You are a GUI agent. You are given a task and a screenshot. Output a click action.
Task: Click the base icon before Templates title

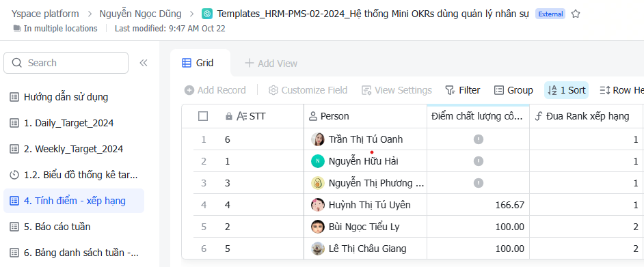point(207,14)
